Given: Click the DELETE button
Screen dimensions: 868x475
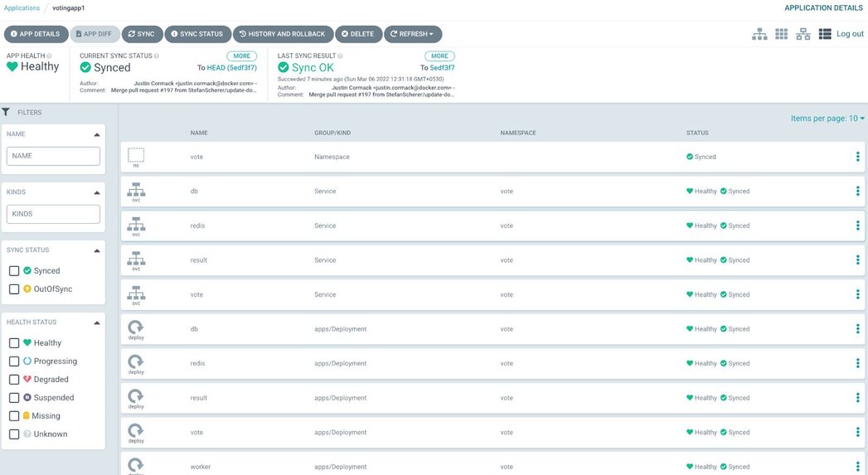Looking at the screenshot, I should point(358,34).
